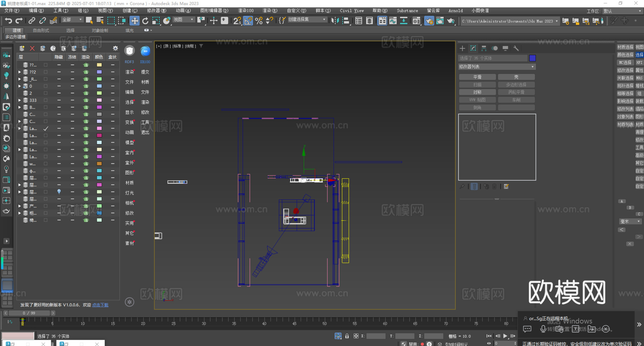The width and height of the screenshot is (644, 346).
Task: Click the timeline frame slider 0 / 99
Action: pos(29,313)
